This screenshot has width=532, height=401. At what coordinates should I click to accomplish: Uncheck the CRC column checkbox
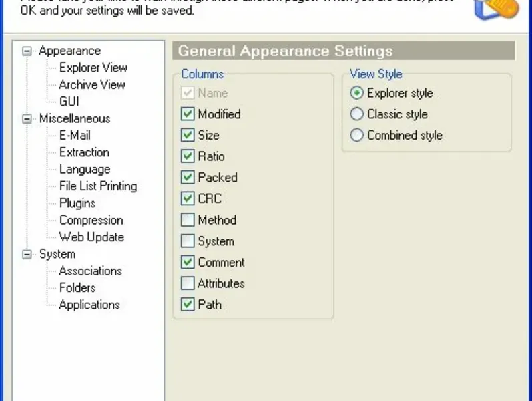click(188, 198)
